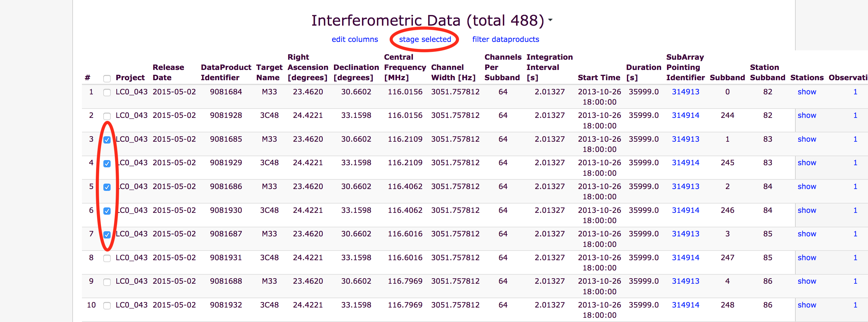Image resolution: width=868 pixels, height=322 pixels.
Task: Click the Integration Interval [s] column header
Action: coord(549,68)
